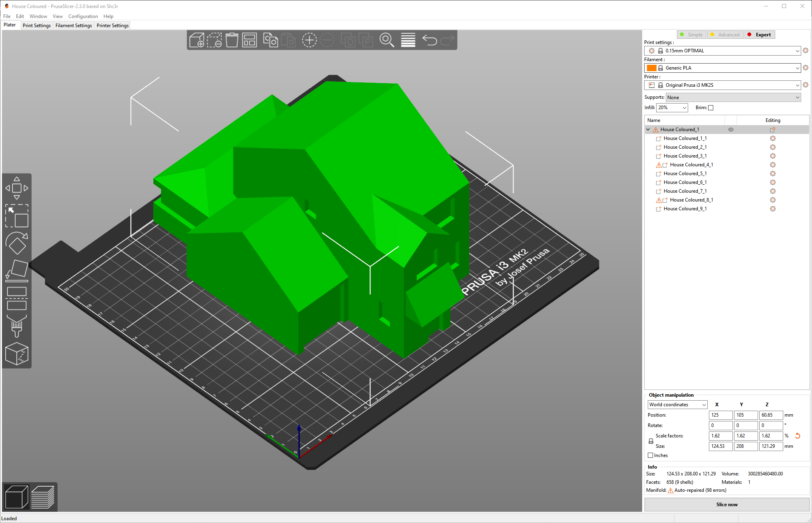The image size is (812, 523).
Task: Switch to the Filament Settings tab
Action: pyautogui.click(x=74, y=26)
